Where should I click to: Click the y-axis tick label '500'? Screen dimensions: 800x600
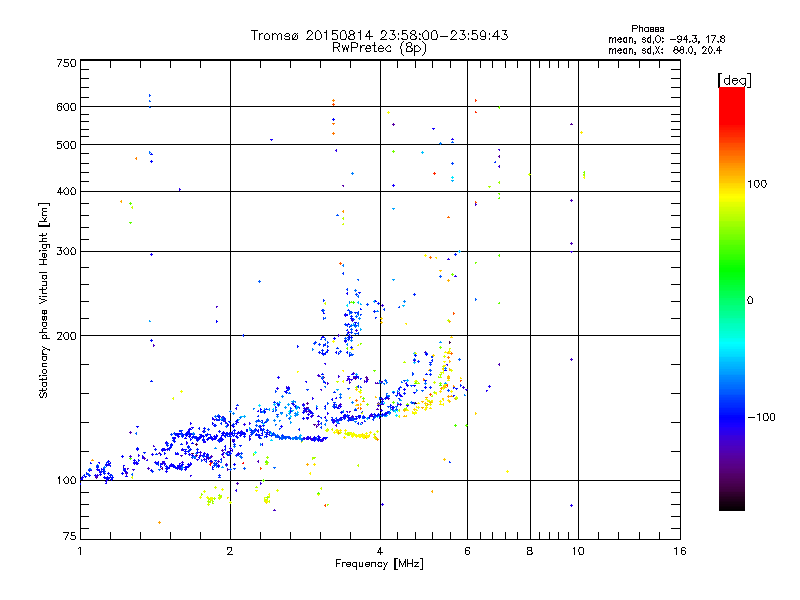point(66,145)
